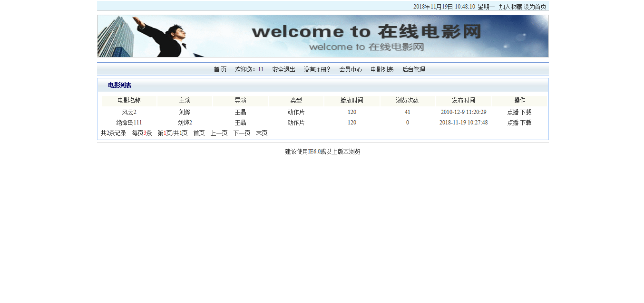Viewport: 644px width, 303px height.
Task: Open 首页 in the navigation menu
Action: coord(220,69)
